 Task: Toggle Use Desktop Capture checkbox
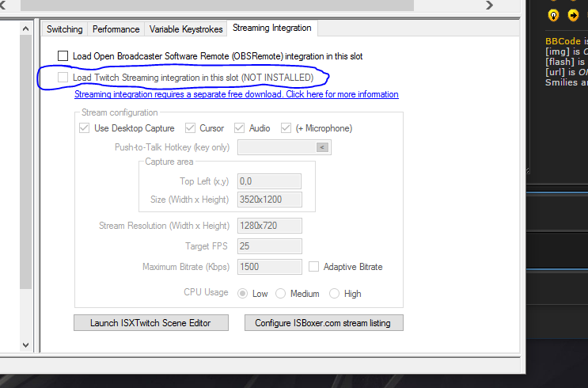click(85, 128)
